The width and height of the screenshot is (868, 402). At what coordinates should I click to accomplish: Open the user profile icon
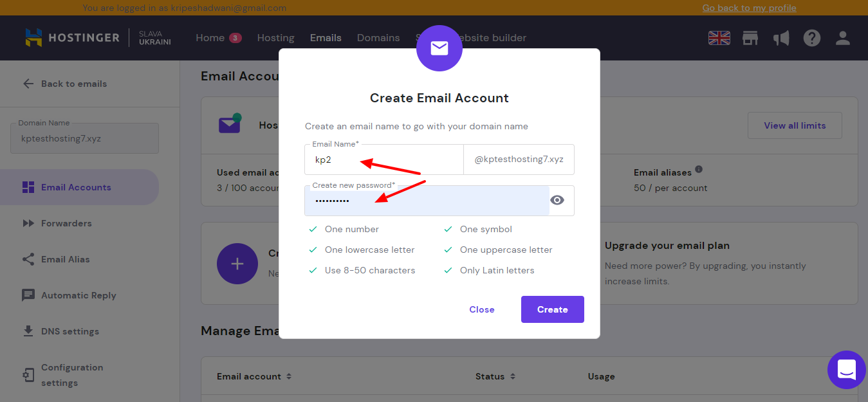point(843,38)
